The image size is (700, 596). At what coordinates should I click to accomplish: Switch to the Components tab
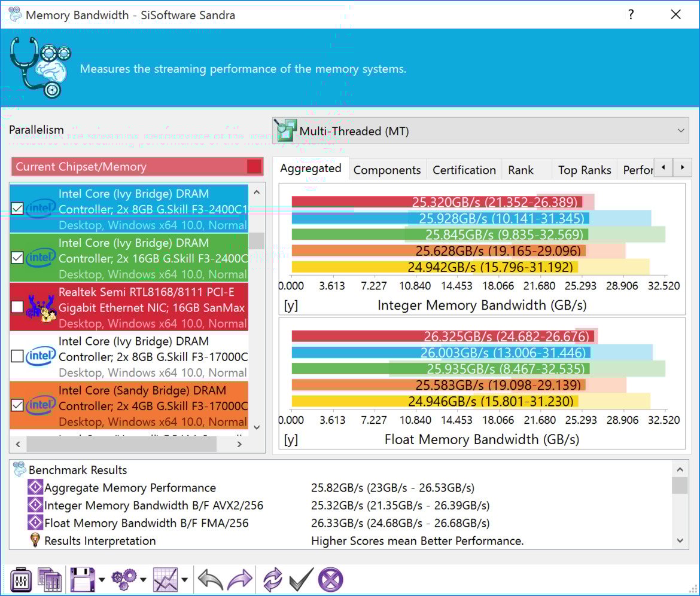pos(387,170)
